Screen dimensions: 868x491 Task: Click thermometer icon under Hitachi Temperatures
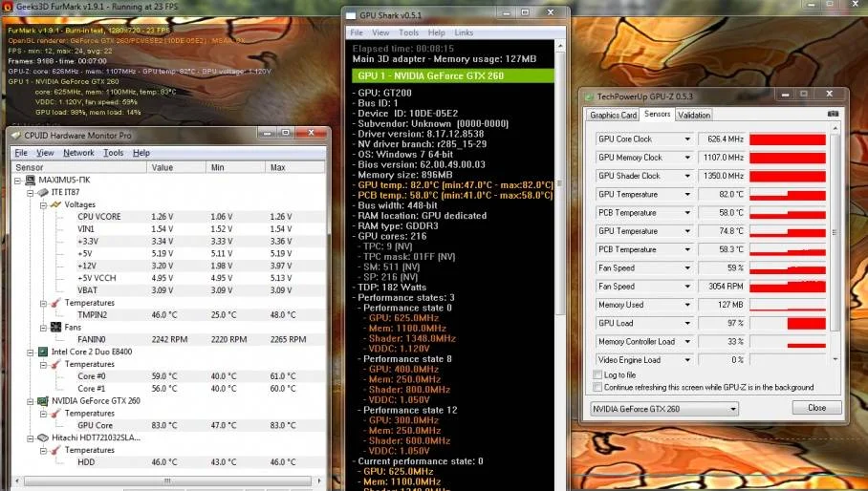click(x=55, y=450)
